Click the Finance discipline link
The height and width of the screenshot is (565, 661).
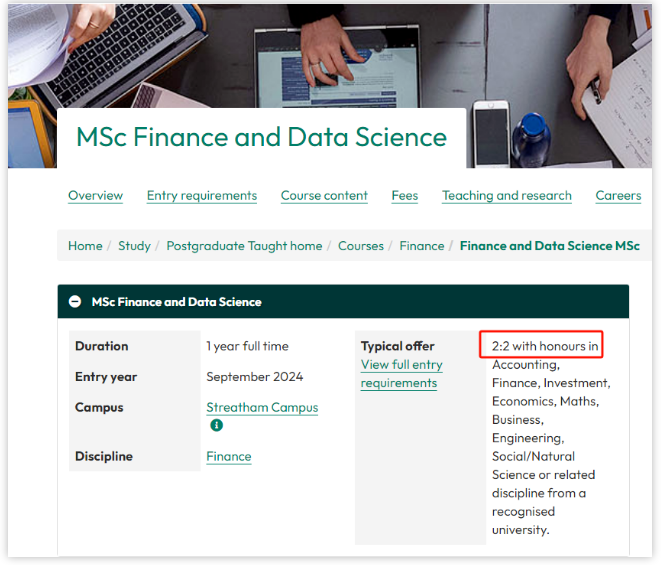(228, 456)
